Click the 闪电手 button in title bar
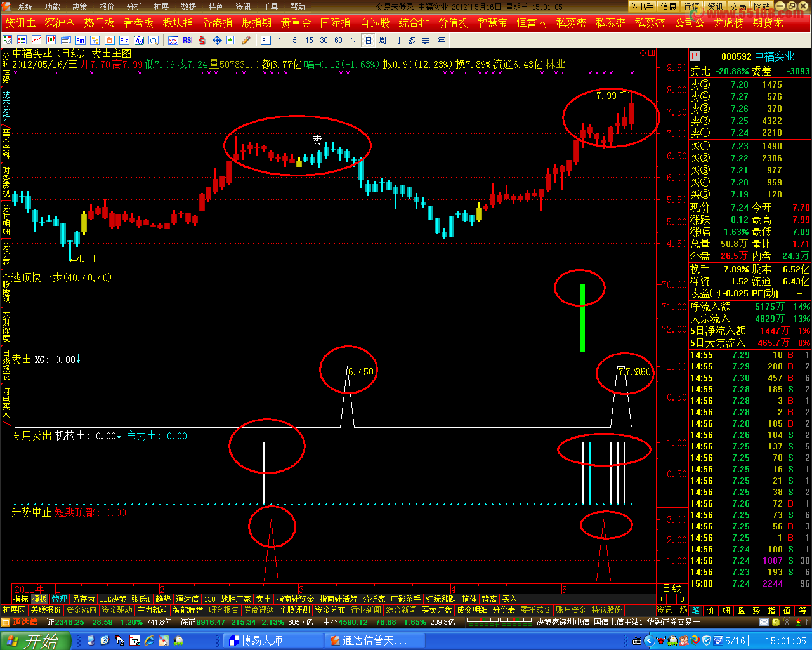The width and height of the screenshot is (812, 650). click(642, 6)
